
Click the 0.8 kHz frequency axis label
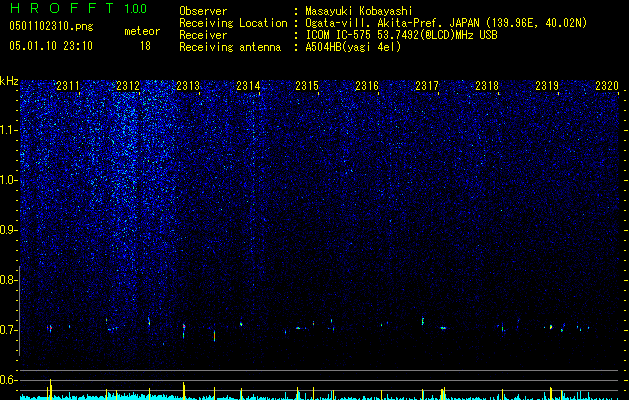tap(8, 280)
